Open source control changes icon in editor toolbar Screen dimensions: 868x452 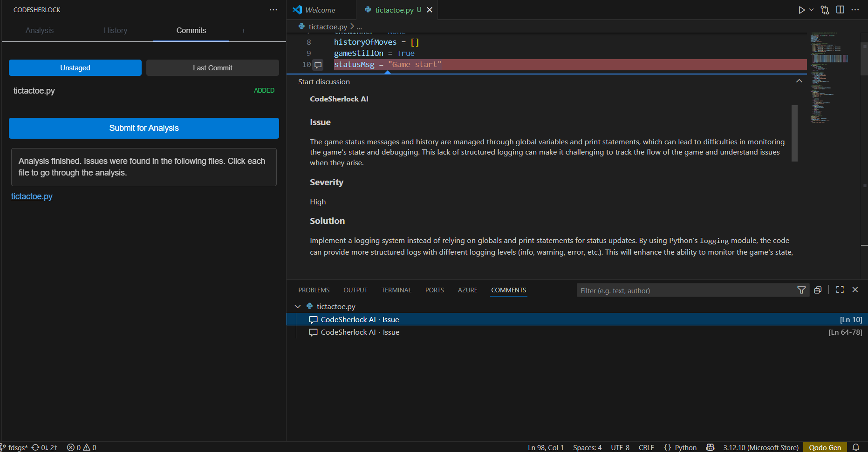coord(825,10)
